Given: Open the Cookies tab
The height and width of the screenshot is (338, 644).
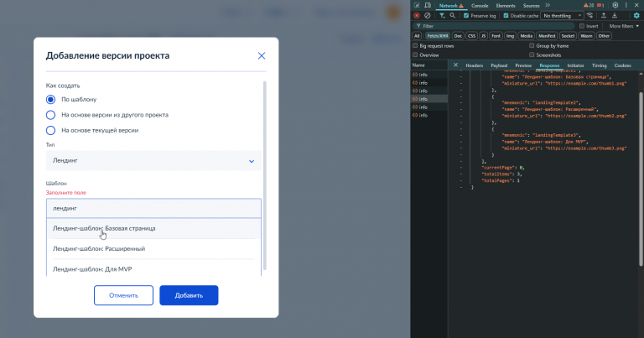Looking at the screenshot, I should click(623, 65).
